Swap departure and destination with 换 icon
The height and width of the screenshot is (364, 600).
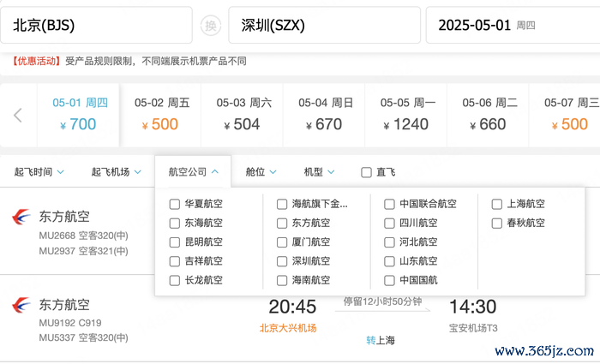[211, 26]
